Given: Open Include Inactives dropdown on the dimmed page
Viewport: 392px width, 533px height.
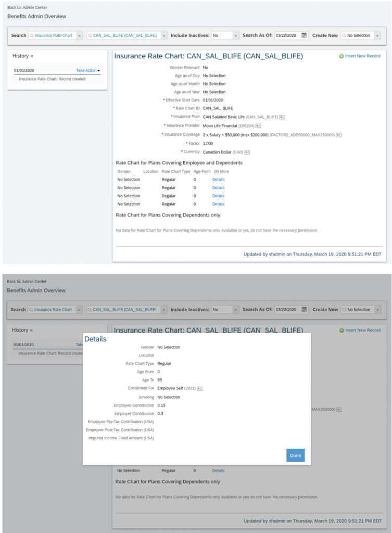Looking at the screenshot, I should (236, 310).
